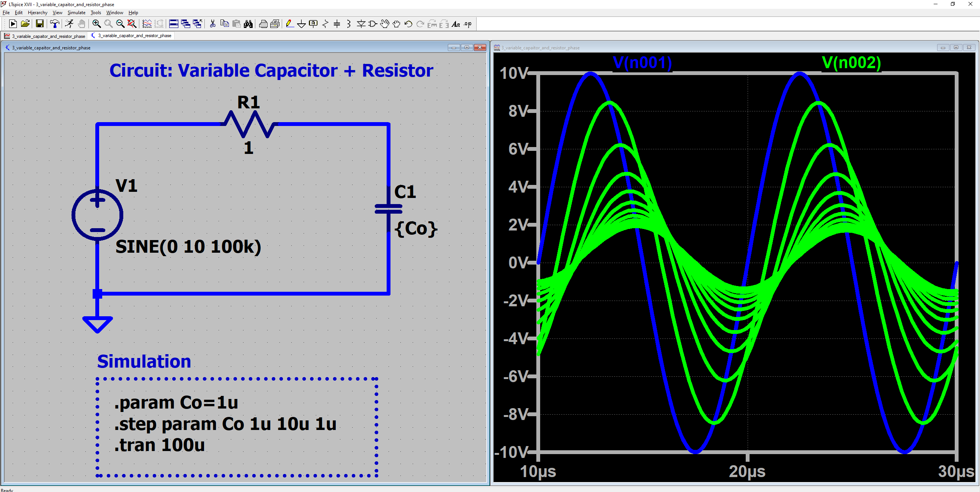The height and width of the screenshot is (492, 980).
Task: Click the Halt simulation hand icon
Action: [x=81, y=24]
